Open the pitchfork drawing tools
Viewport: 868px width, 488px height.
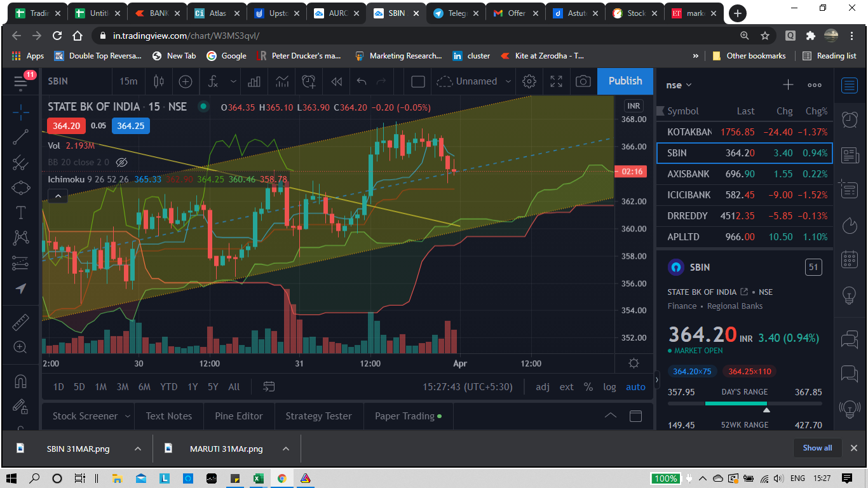coord(20,163)
